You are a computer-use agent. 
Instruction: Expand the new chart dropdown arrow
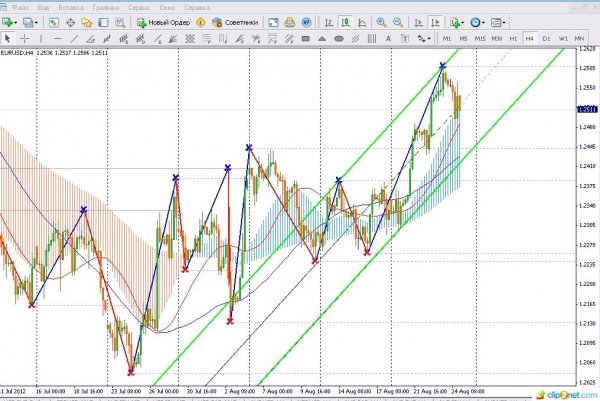click(x=17, y=21)
